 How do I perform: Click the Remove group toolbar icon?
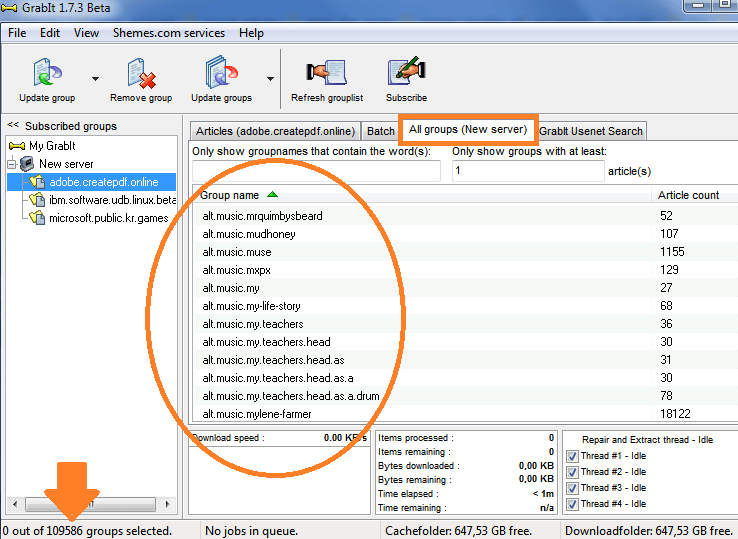point(141,73)
